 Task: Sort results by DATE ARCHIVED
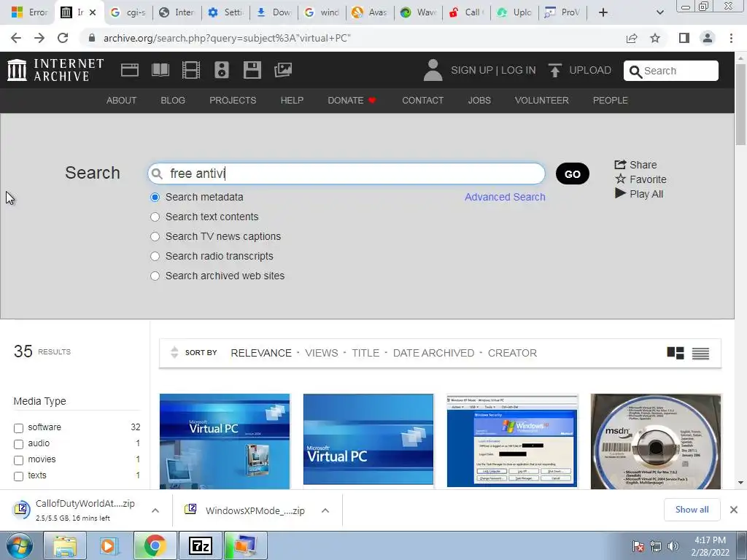coord(433,353)
